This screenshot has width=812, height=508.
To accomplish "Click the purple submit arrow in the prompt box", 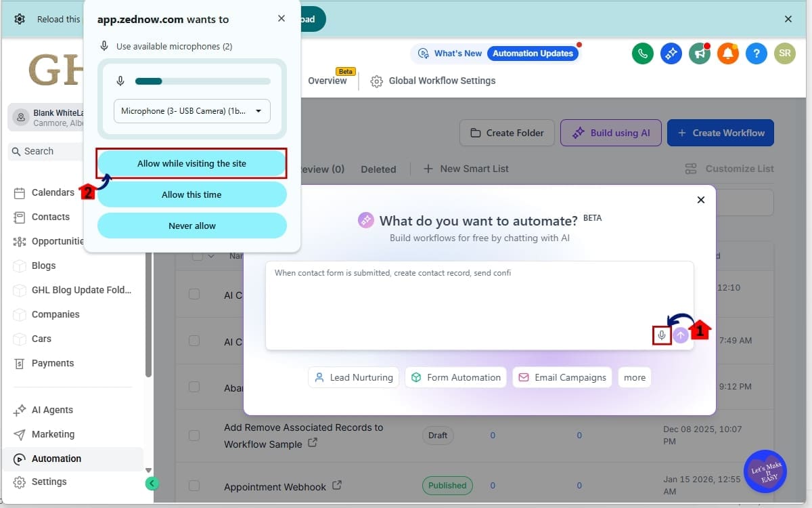I will click(680, 335).
